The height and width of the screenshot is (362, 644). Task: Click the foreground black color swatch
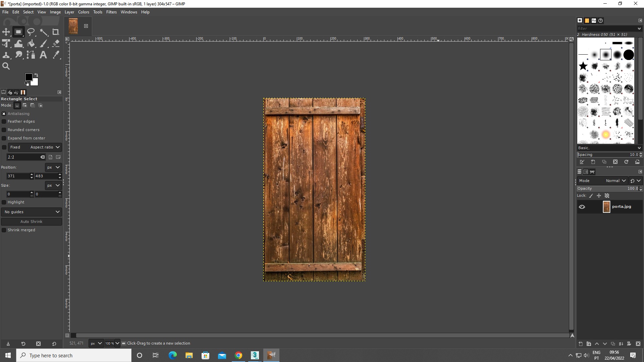[29, 77]
